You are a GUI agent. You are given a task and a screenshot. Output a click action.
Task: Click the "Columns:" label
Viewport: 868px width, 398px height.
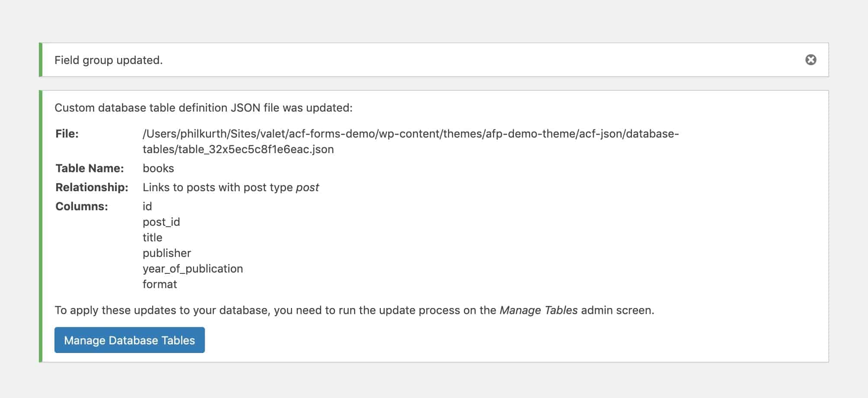(82, 206)
